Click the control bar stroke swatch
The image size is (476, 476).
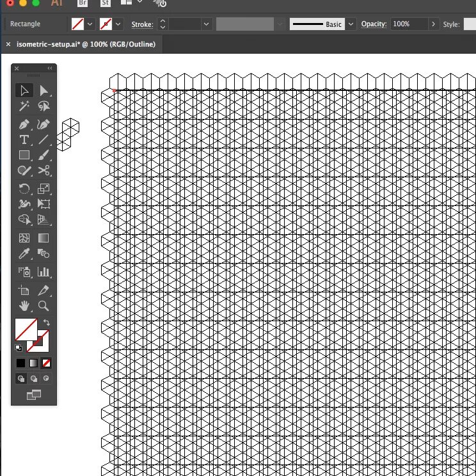(x=106, y=24)
